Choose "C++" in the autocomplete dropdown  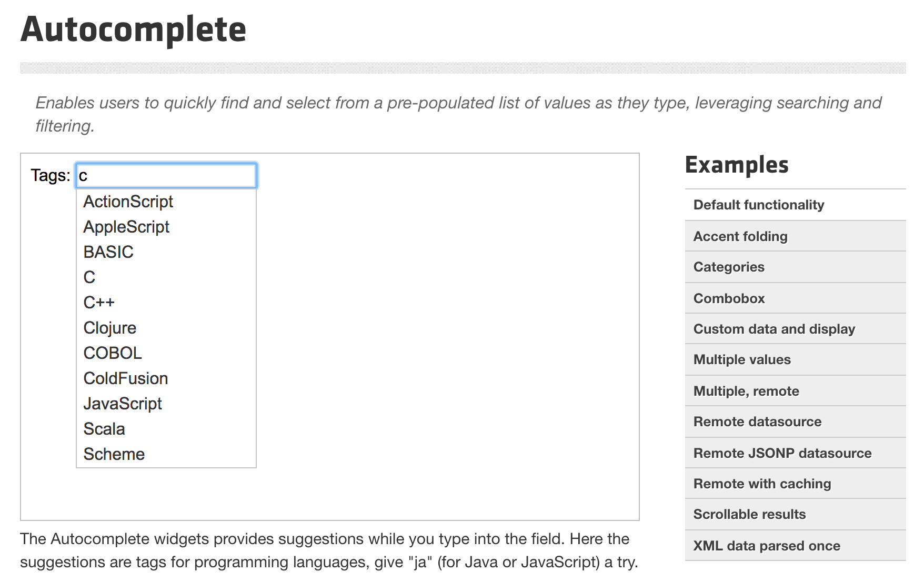(x=99, y=302)
